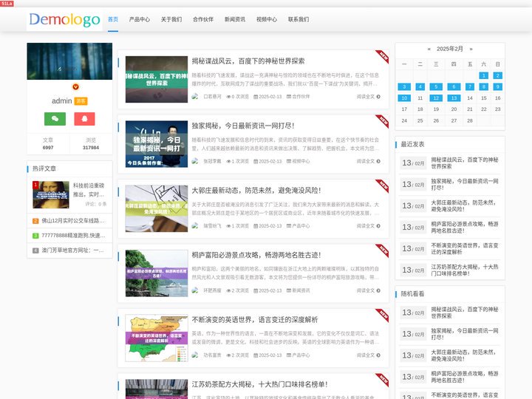Open article title 独家揭秘，今日最新资讯一网打尽
This screenshot has width=532, height=399.
[x=243, y=126]
